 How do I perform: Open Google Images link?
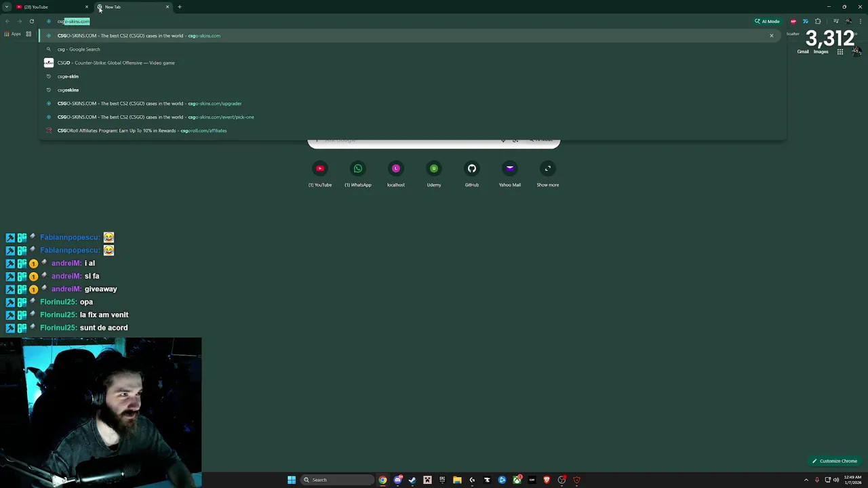point(821,52)
